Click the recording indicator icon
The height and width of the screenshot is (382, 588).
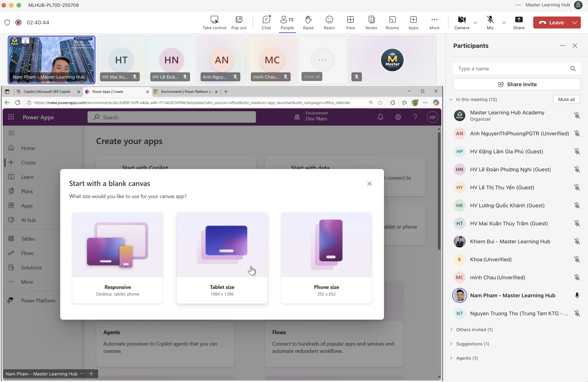18,22
